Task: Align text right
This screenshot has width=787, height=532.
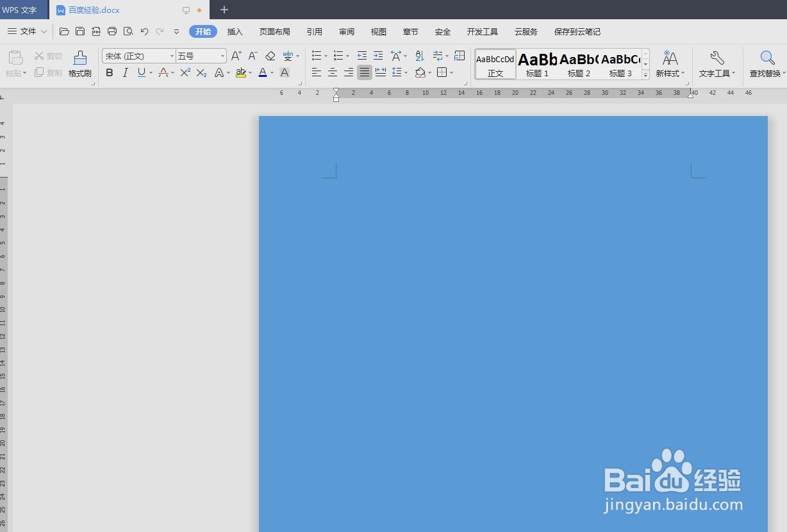Action: [349, 72]
